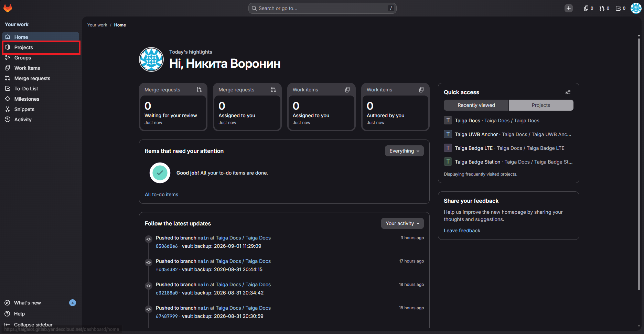Open Merge requests Assigned to you card
The image size is (644, 334).
tap(247, 107)
